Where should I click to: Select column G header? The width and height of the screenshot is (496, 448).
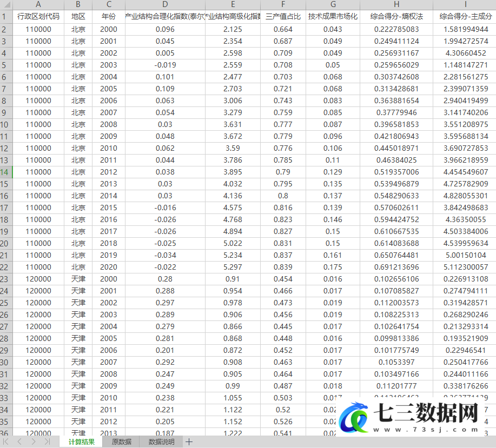(x=333, y=4)
